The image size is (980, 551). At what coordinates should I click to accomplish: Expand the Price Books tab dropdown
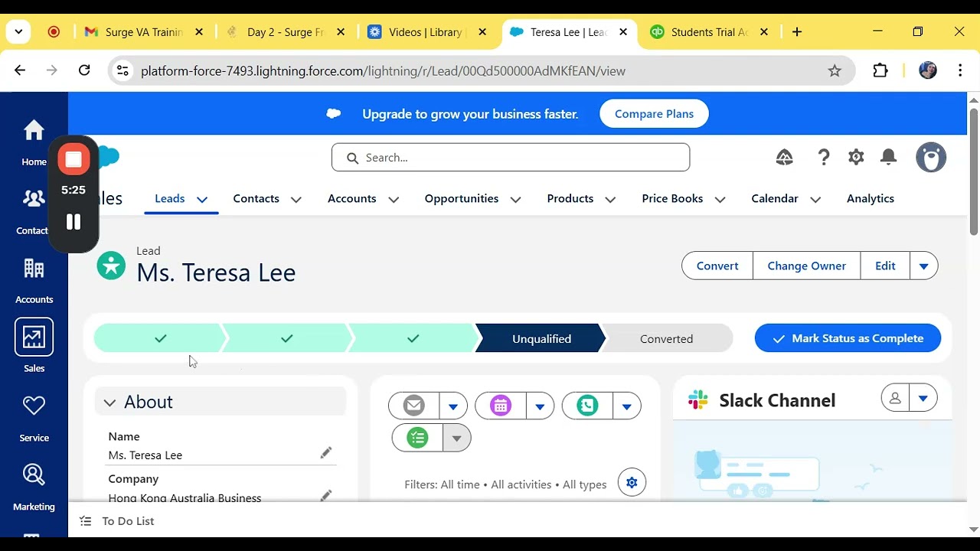pos(720,199)
